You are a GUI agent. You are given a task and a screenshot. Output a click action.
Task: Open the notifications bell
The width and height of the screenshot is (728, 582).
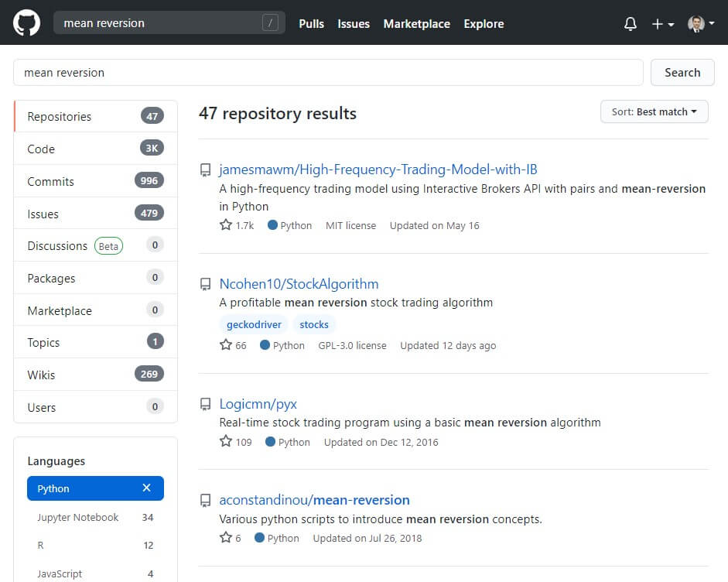630,24
